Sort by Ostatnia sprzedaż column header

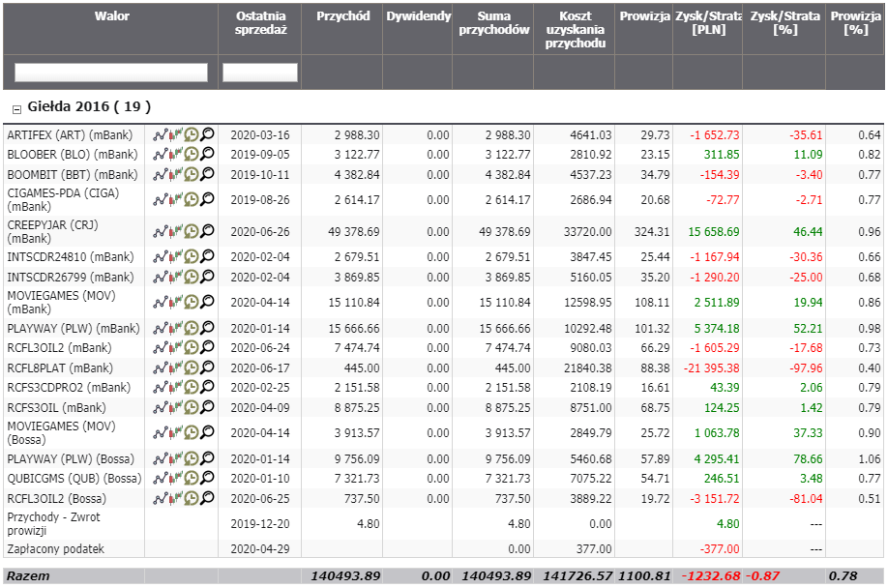260,22
